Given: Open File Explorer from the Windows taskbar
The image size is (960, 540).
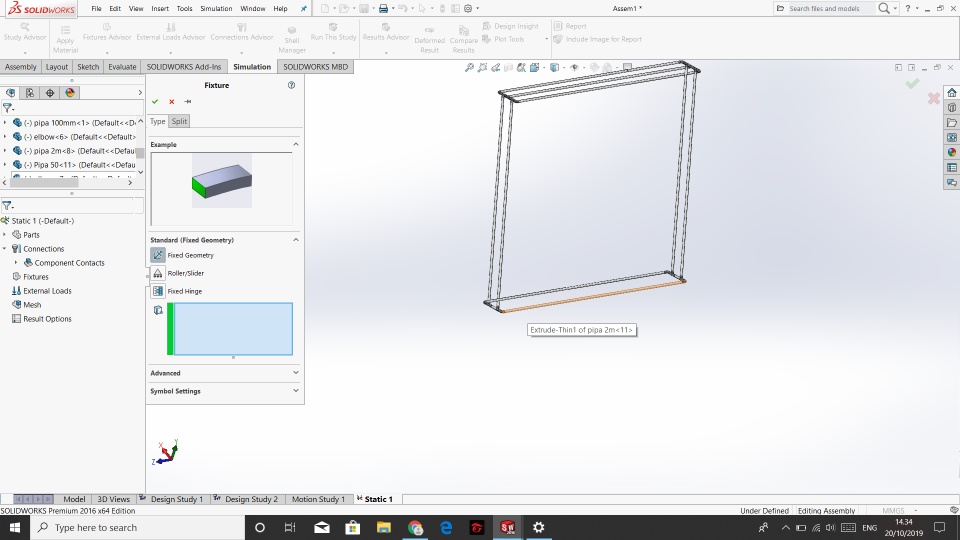Looking at the screenshot, I should [384, 527].
